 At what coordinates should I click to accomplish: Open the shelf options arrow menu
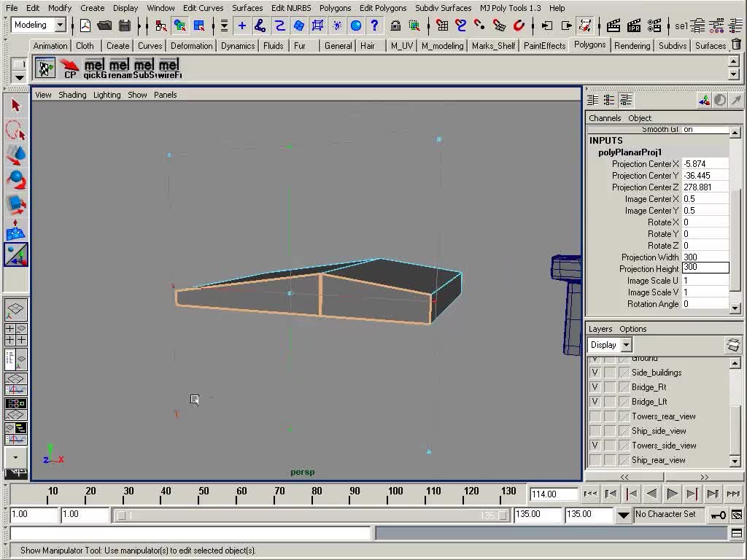(20, 77)
